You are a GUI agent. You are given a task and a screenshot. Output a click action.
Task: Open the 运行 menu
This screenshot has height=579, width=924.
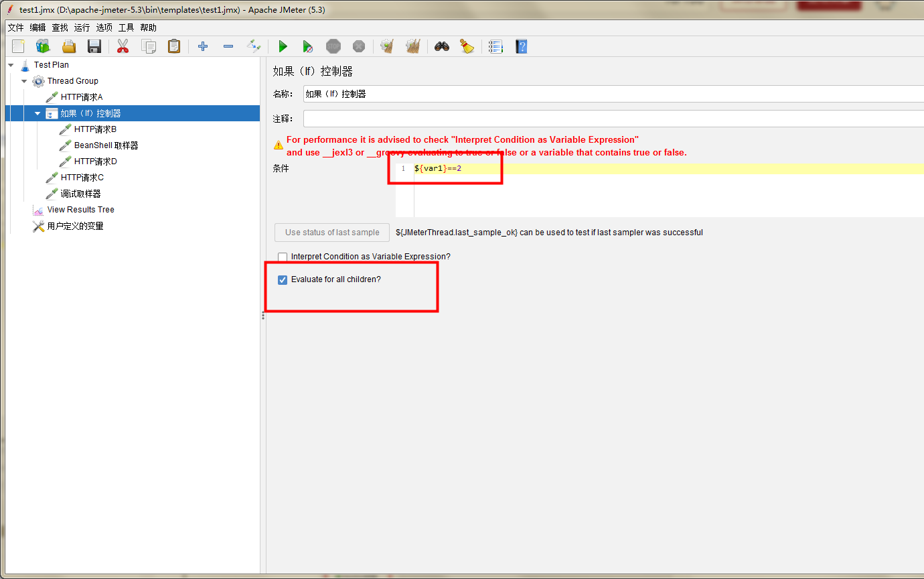click(82, 27)
